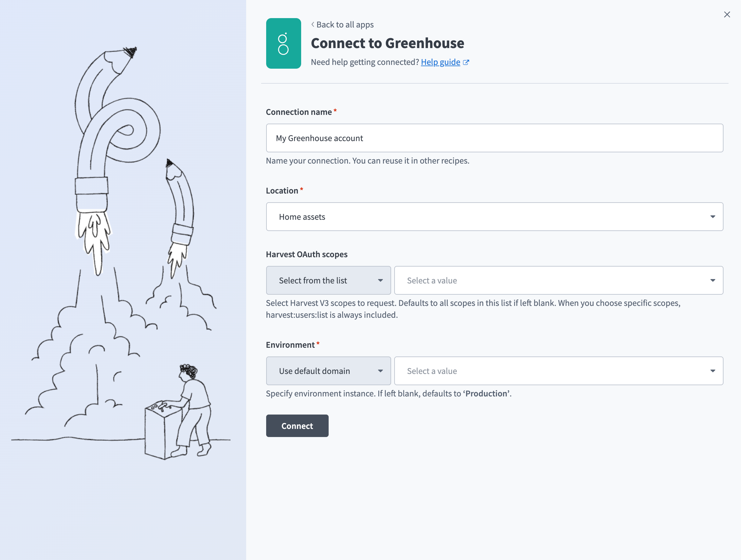Select the text "My Greenhouse account"

coord(319,138)
